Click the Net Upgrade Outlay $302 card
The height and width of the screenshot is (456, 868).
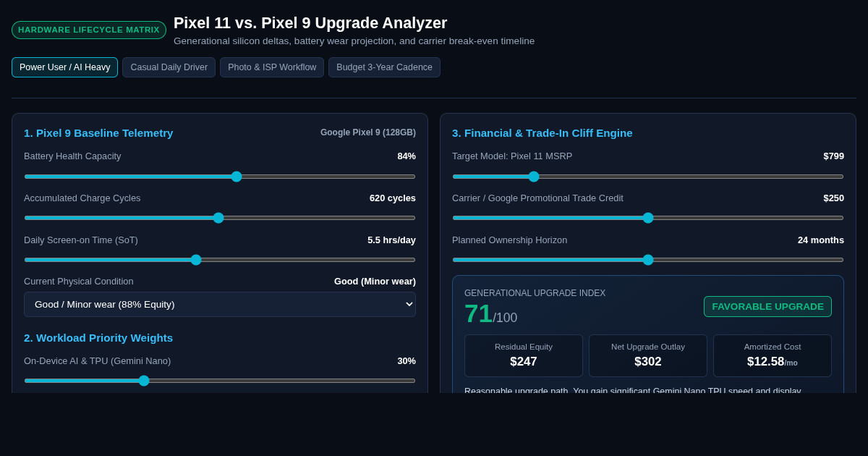(648, 355)
